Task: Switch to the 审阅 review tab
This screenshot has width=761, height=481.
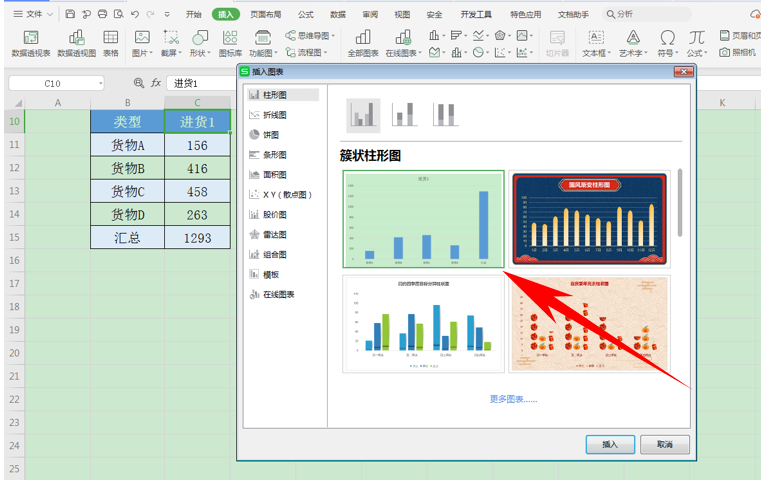Action: pyautogui.click(x=370, y=15)
